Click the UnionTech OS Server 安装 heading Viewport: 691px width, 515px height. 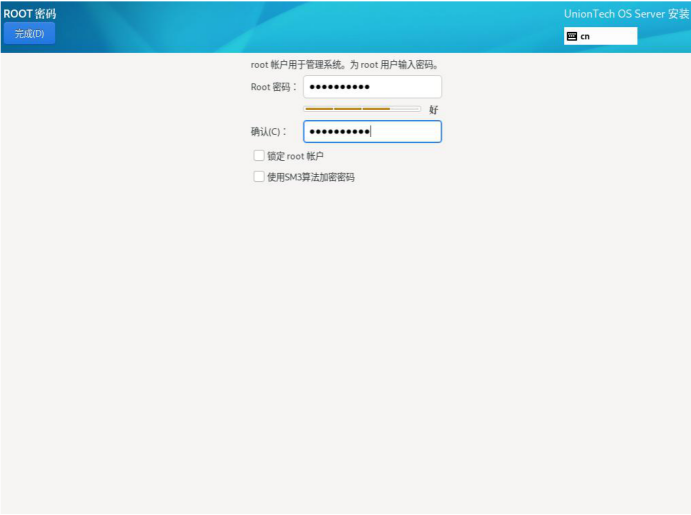coord(626,14)
